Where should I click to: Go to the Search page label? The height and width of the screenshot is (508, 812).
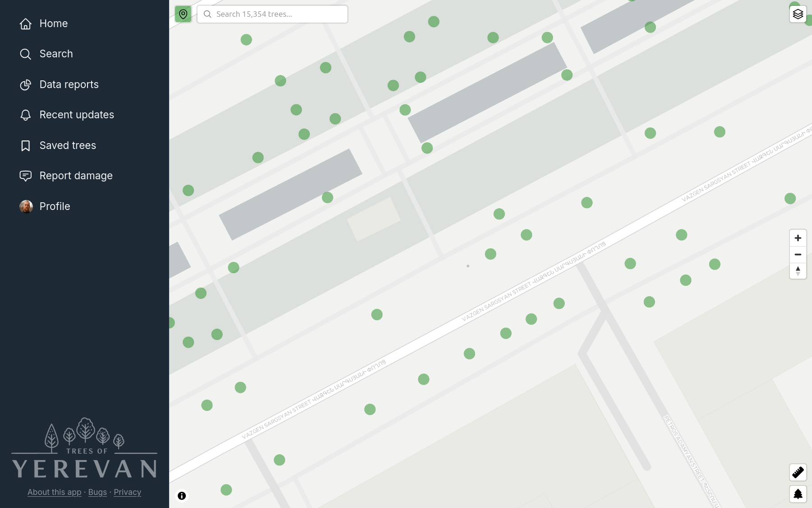tap(56, 54)
